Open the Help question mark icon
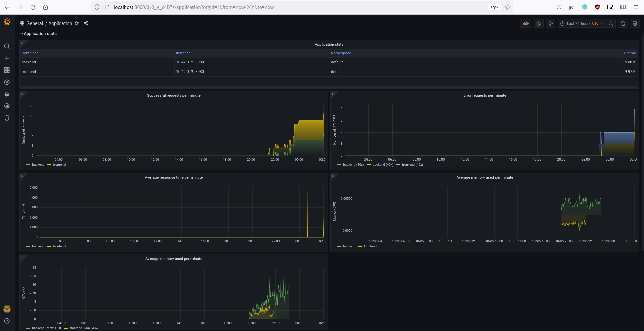This screenshot has width=644, height=331. coord(7,321)
